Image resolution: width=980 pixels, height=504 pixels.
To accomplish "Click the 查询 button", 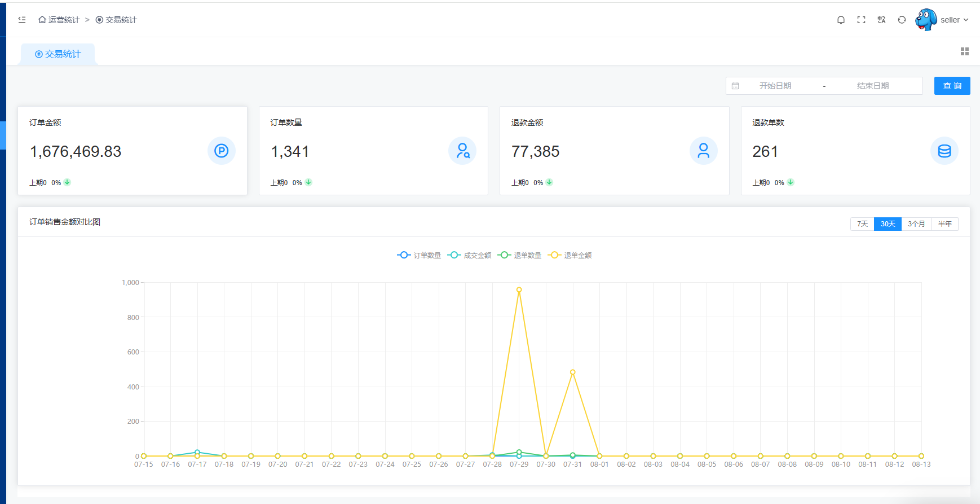I will [952, 86].
